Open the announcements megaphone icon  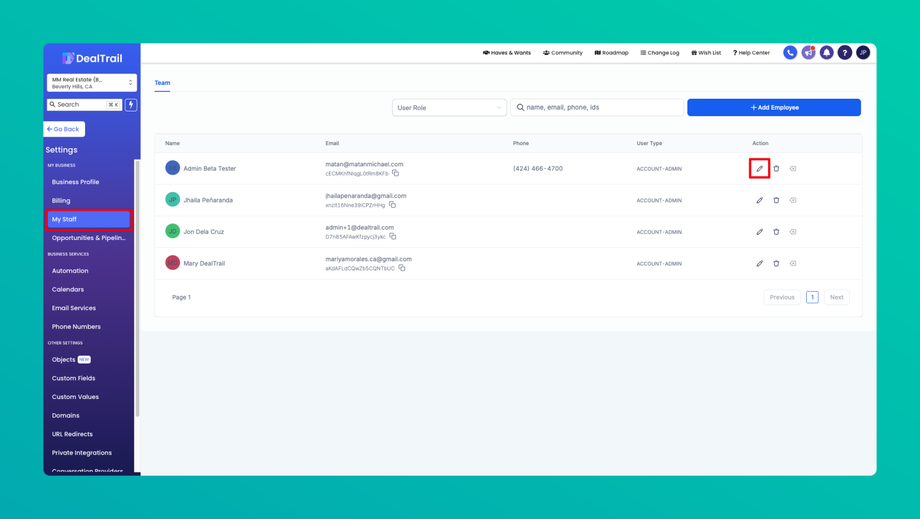808,53
